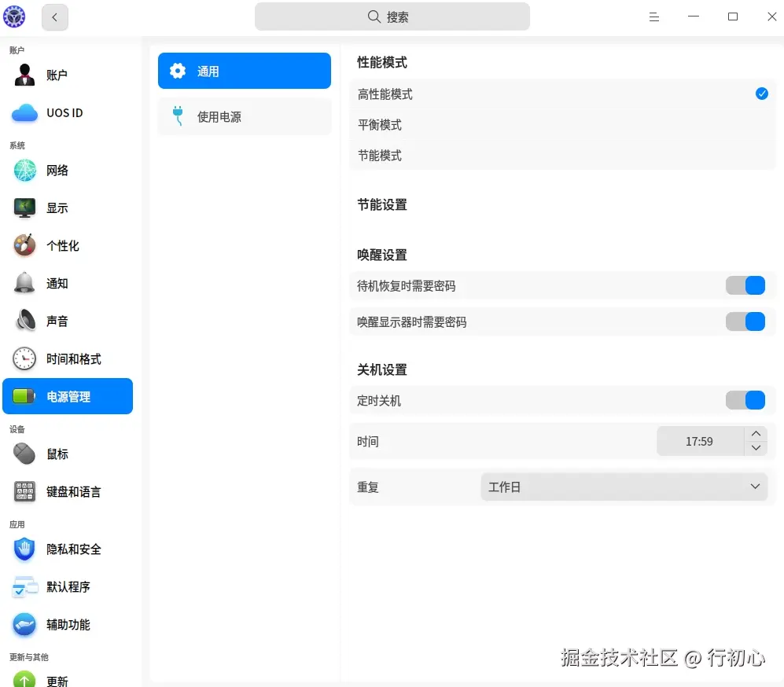Image resolution: width=784 pixels, height=687 pixels.
Task: Open the 隐私和安全 shield icon
Action: (x=24, y=549)
